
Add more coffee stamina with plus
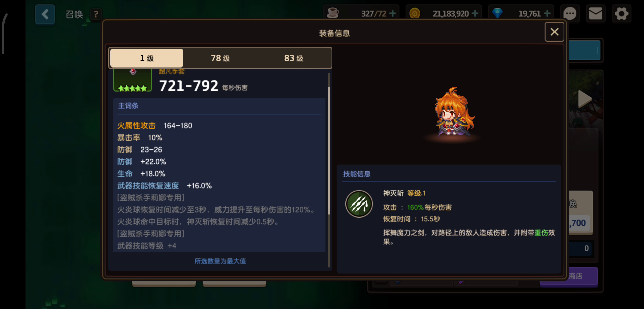(x=392, y=13)
